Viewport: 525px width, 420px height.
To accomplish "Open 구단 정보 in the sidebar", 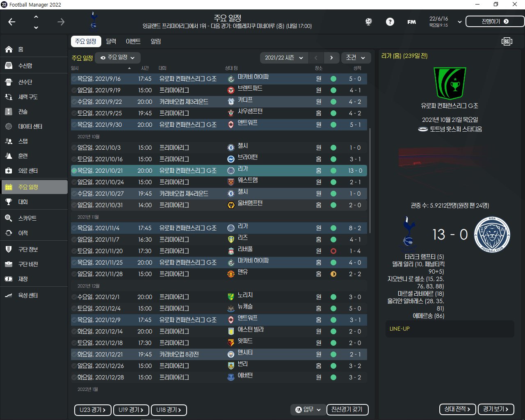I will (x=34, y=249).
